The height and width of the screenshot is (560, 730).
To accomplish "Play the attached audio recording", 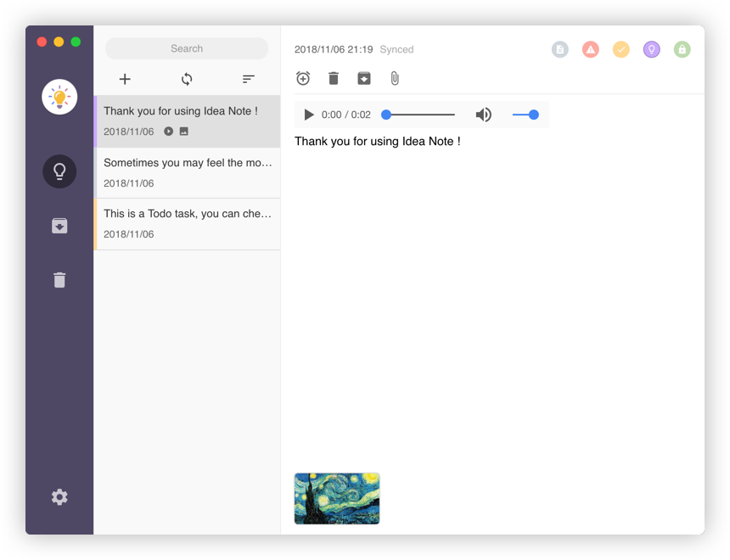I will pyautogui.click(x=309, y=115).
